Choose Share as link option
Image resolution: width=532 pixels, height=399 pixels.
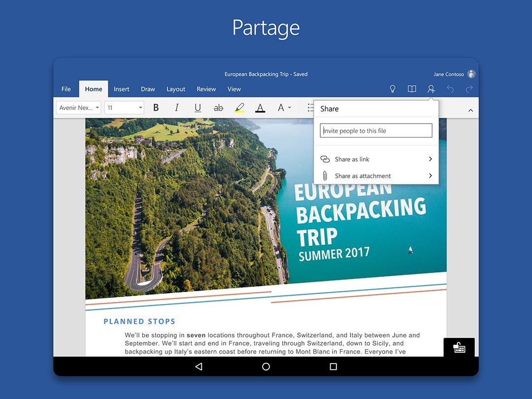click(x=352, y=159)
